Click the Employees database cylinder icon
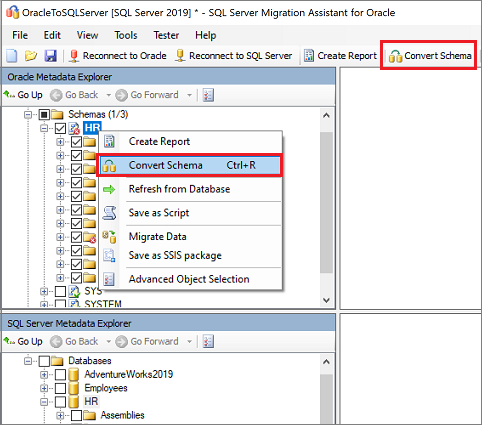 pos(73,388)
